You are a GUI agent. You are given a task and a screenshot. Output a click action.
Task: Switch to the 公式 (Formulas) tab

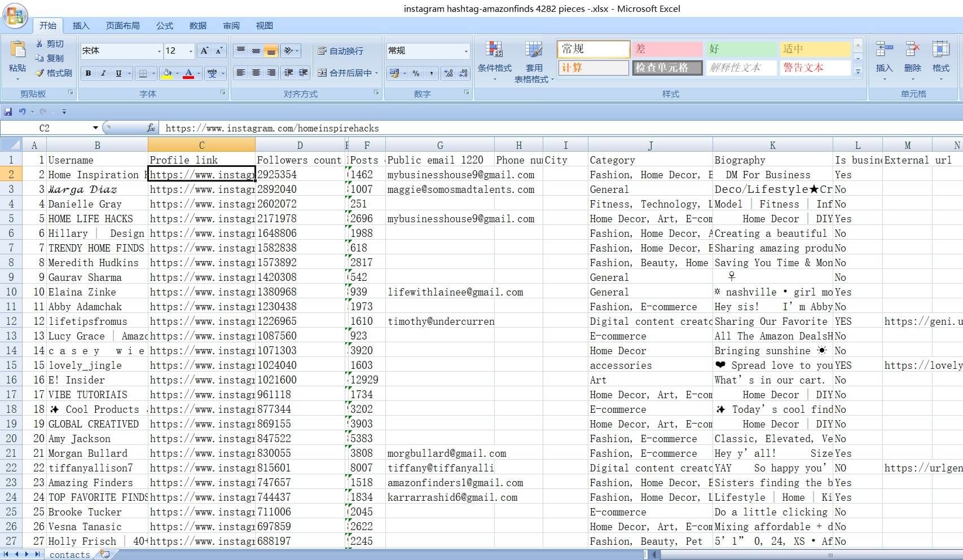pyautogui.click(x=165, y=25)
